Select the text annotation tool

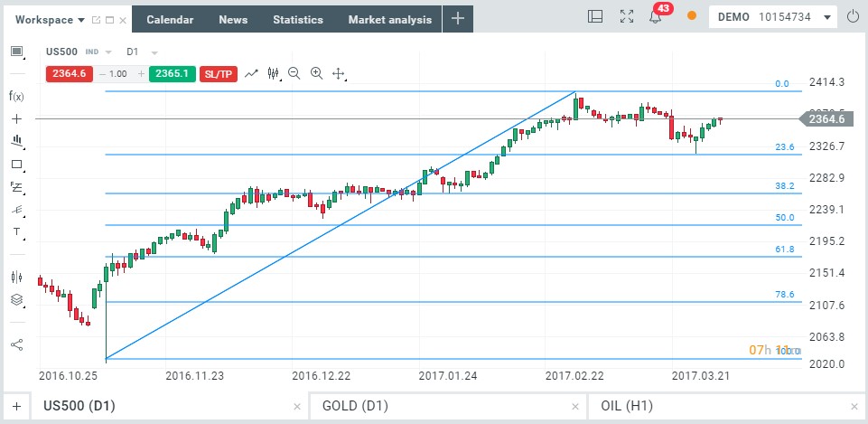tap(16, 232)
